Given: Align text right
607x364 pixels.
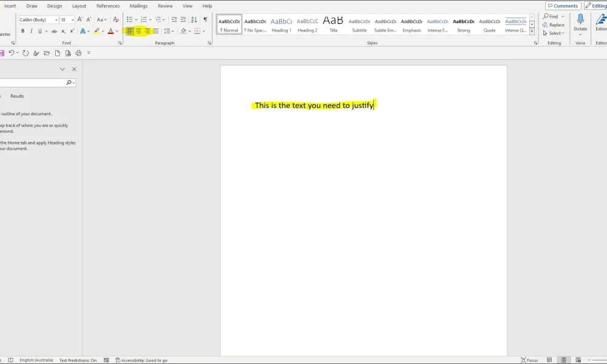Looking at the screenshot, I should [x=147, y=31].
